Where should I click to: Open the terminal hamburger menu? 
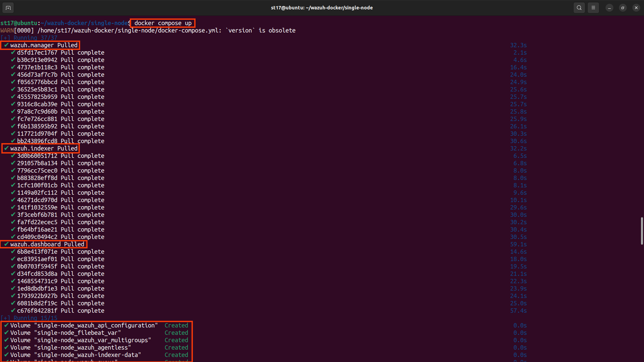click(x=593, y=8)
